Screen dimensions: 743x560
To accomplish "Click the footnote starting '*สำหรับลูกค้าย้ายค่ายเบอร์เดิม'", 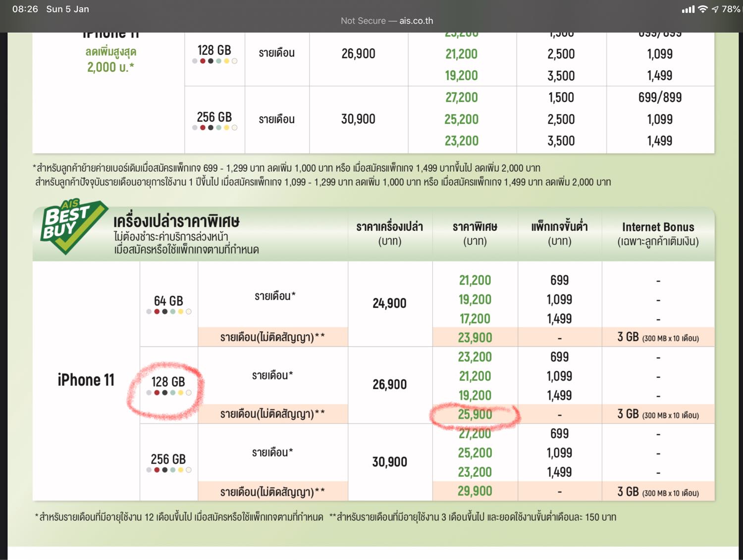I will click(286, 168).
